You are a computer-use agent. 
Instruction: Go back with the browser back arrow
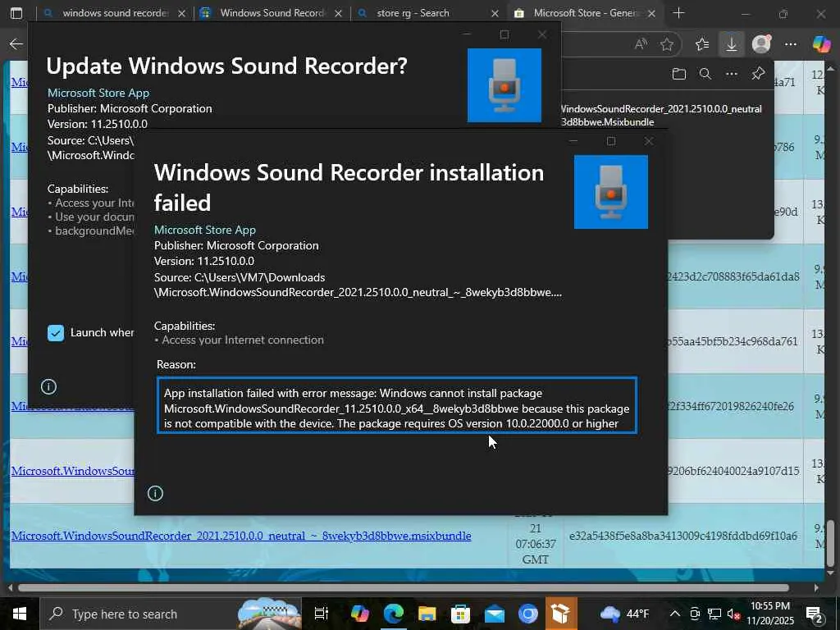tap(16, 44)
